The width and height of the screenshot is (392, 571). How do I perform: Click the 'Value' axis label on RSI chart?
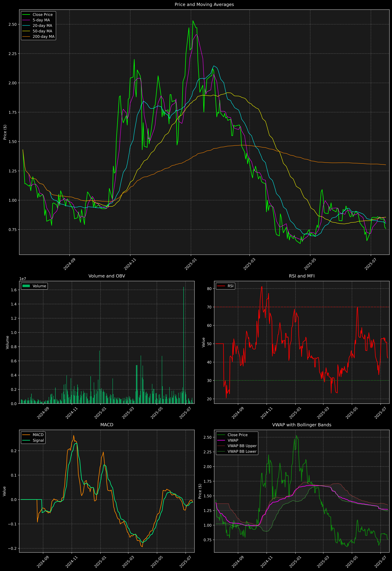point(203,342)
